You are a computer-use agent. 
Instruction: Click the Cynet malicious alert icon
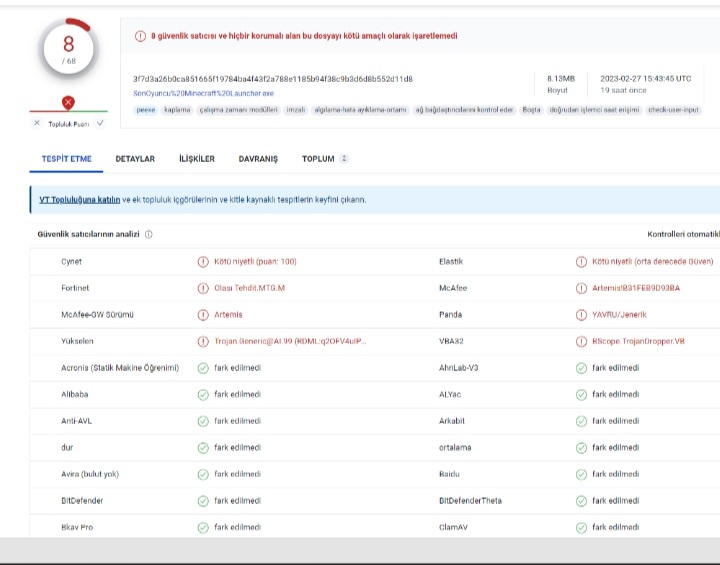point(203,262)
